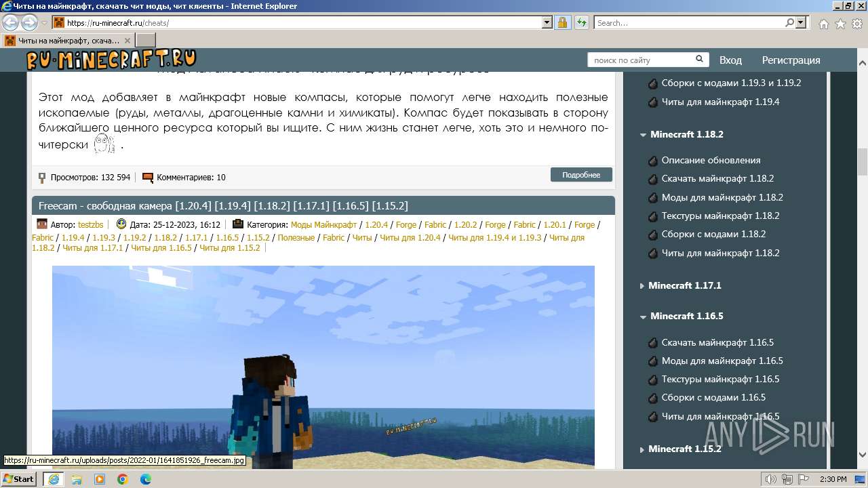Click the browser Forward arrow button
Viewport: 868px width, 488px height.
[29, 22]
